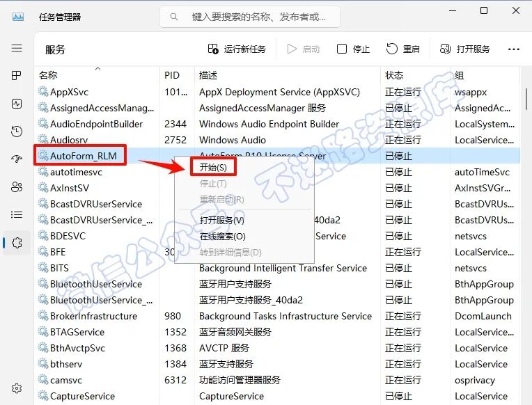Open the hamburger navigation menu
532x405 pixels.
coord(17,48)
